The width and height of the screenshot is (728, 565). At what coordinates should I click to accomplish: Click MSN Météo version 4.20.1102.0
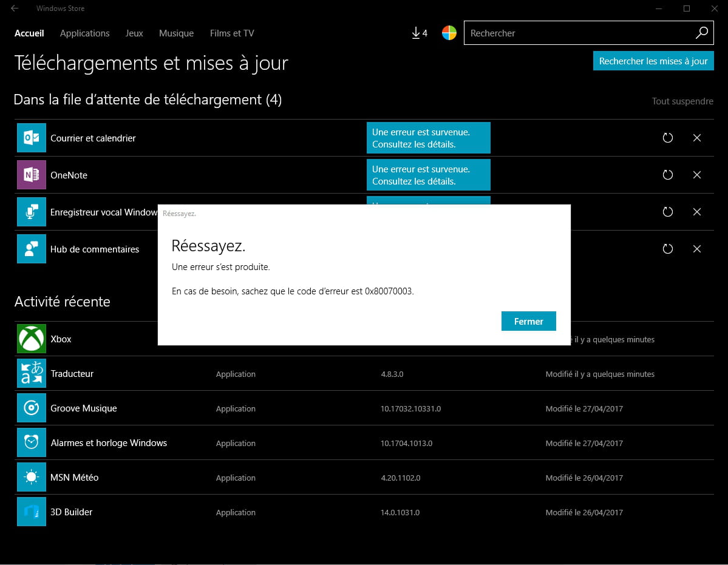coord(400,478)
